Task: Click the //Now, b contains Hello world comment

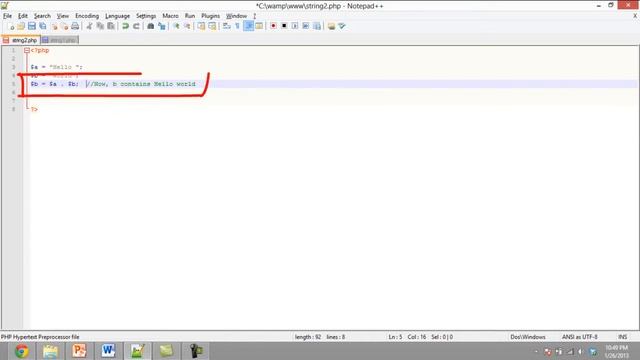Action: (142, 84)
